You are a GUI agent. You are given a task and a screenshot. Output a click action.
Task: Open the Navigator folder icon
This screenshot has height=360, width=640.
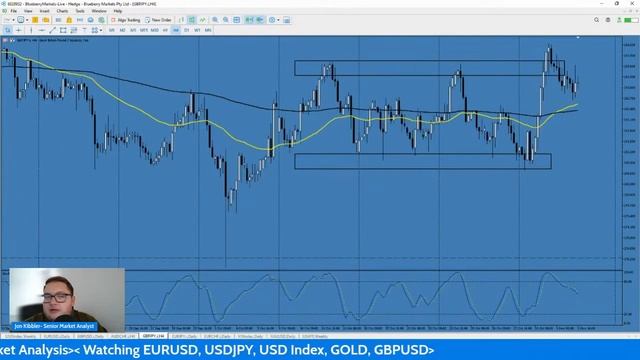46,20
